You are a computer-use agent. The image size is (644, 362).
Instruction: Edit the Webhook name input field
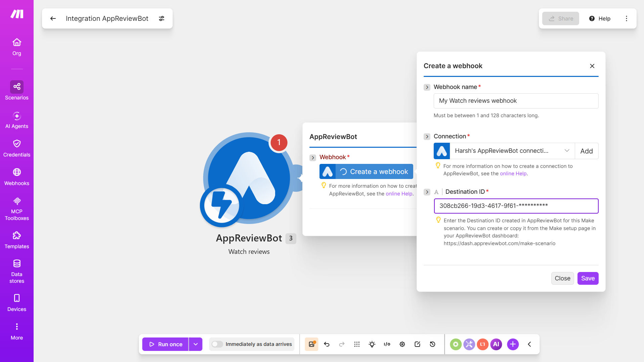pyautogui.click(x=516, y=101)
